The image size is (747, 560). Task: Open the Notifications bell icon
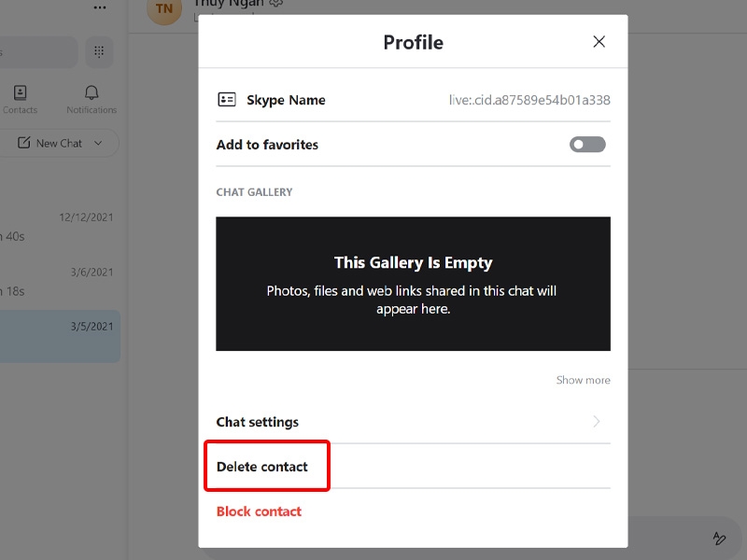[x=92, y=92]
